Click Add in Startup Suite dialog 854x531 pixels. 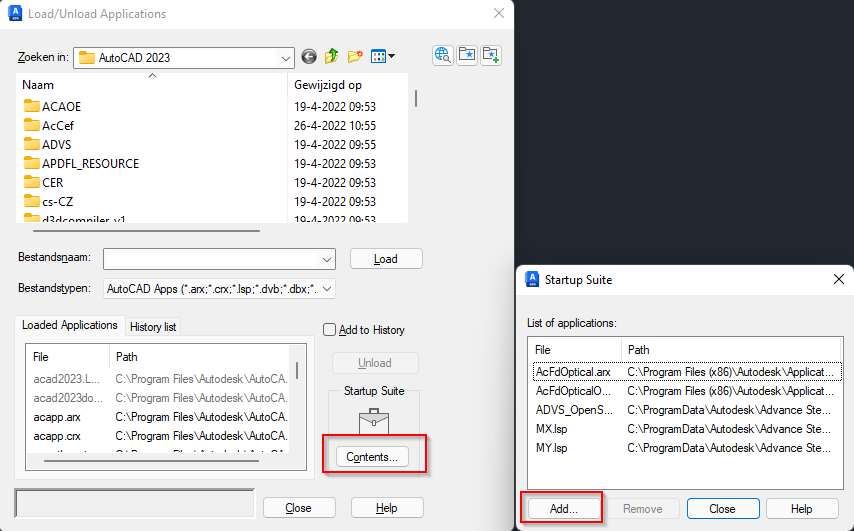point(564,509)
